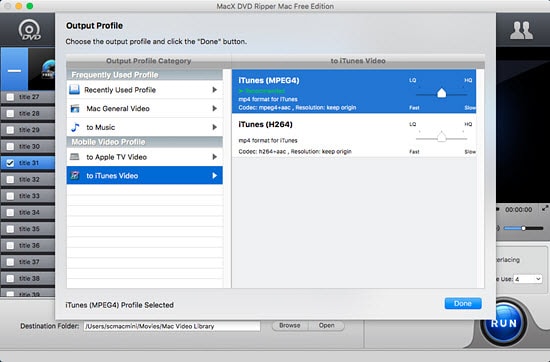Click the 00:00:00 playback time
This screenshot has width=550, height=362.
(518, 210)
